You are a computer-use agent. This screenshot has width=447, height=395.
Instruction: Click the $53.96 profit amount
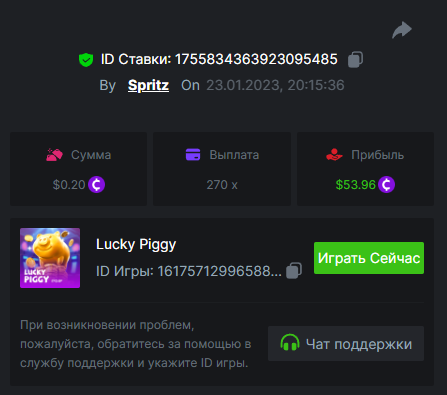tap(356, 185)
